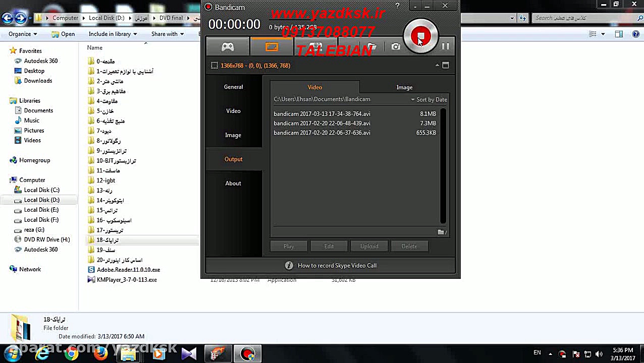The height and width of the screenshot is (363, 644).
Task: Open the Organize menu in Explorer
Action: point(23,34)
